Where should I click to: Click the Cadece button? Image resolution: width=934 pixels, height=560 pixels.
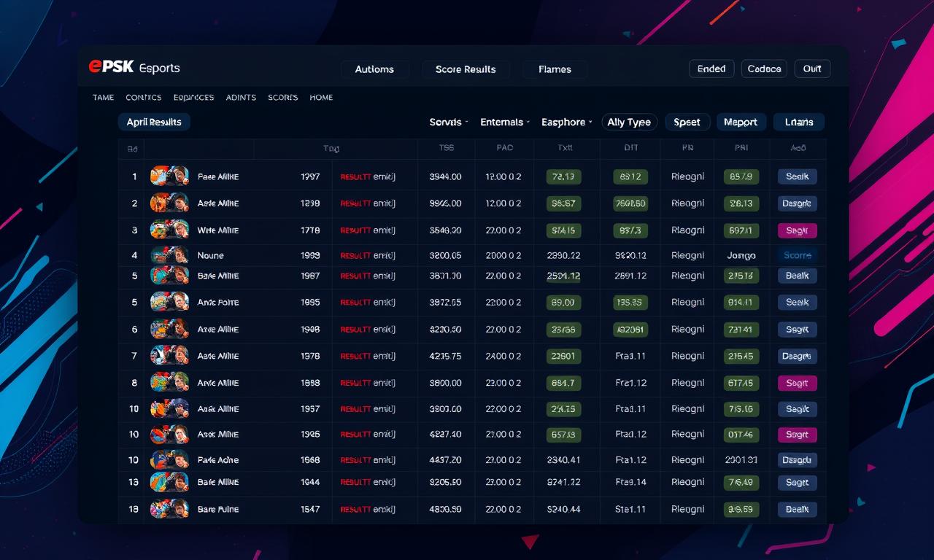point(764,69)
